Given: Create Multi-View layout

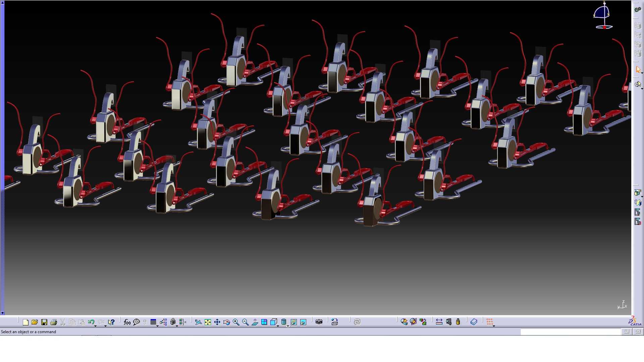Looking at the screenshot, I should [x=264, y=322].
